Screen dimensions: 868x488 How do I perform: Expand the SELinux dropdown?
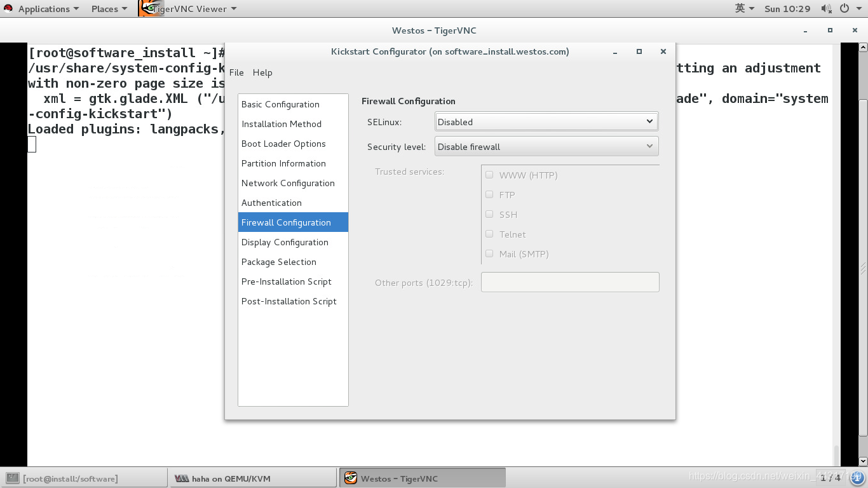[546, 121]
